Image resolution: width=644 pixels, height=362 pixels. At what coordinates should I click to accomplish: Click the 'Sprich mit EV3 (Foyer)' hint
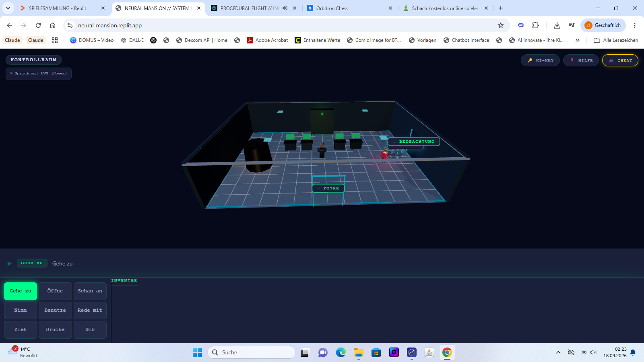(39, 74)
